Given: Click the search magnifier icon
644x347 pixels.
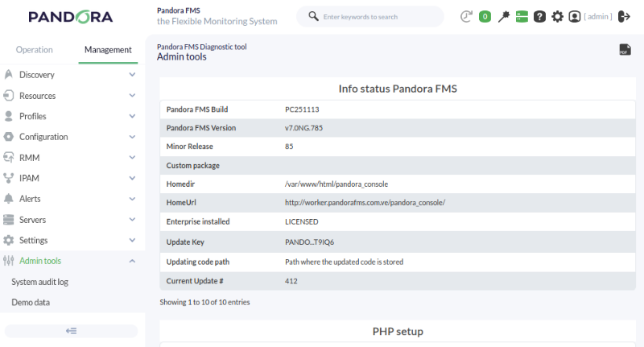Looking at the screenshot, I should (x=313, y=16).
